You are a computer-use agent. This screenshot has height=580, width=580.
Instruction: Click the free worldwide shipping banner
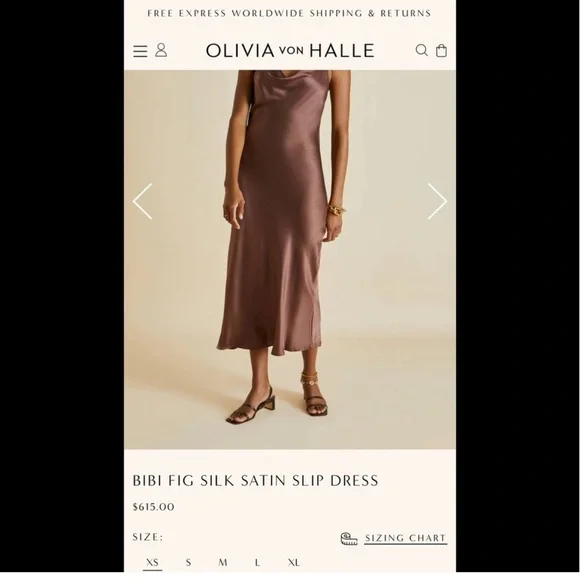[289, 13]
